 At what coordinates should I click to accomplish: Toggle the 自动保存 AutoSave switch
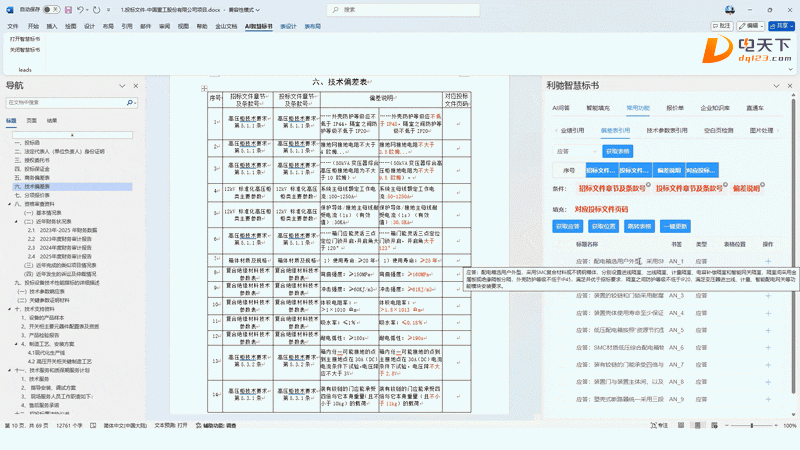click(51, 10)
